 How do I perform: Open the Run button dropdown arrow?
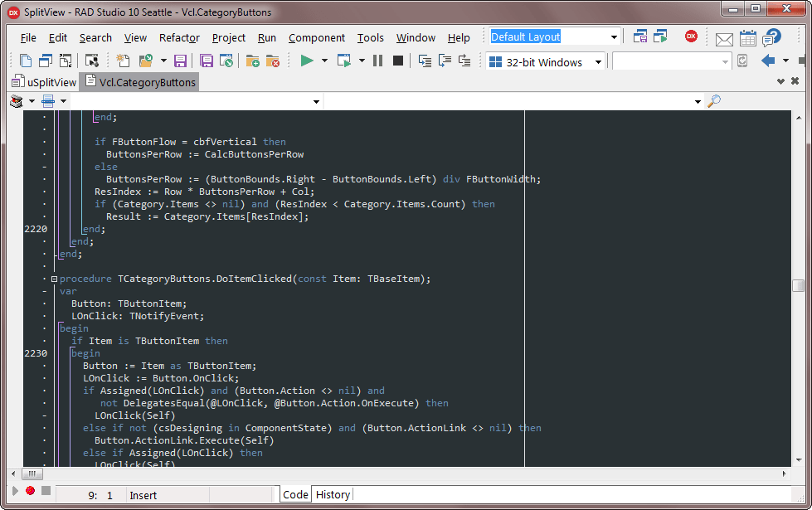tap(324, 61)
